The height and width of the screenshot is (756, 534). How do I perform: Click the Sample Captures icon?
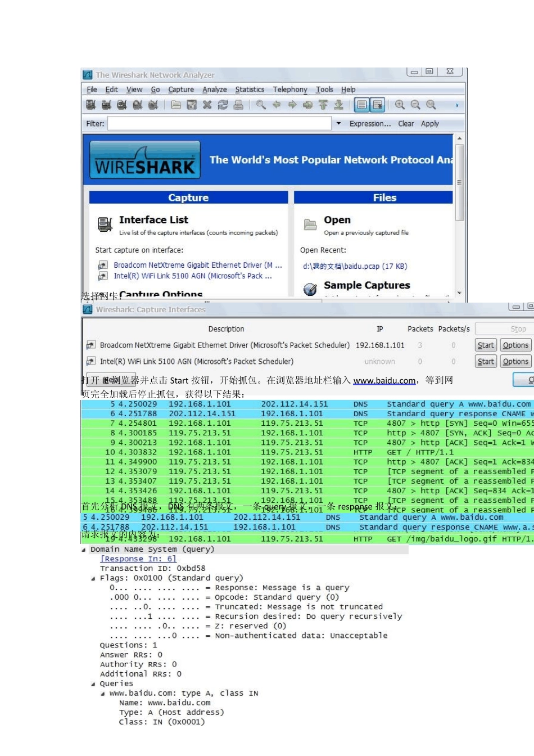point(310,289)
